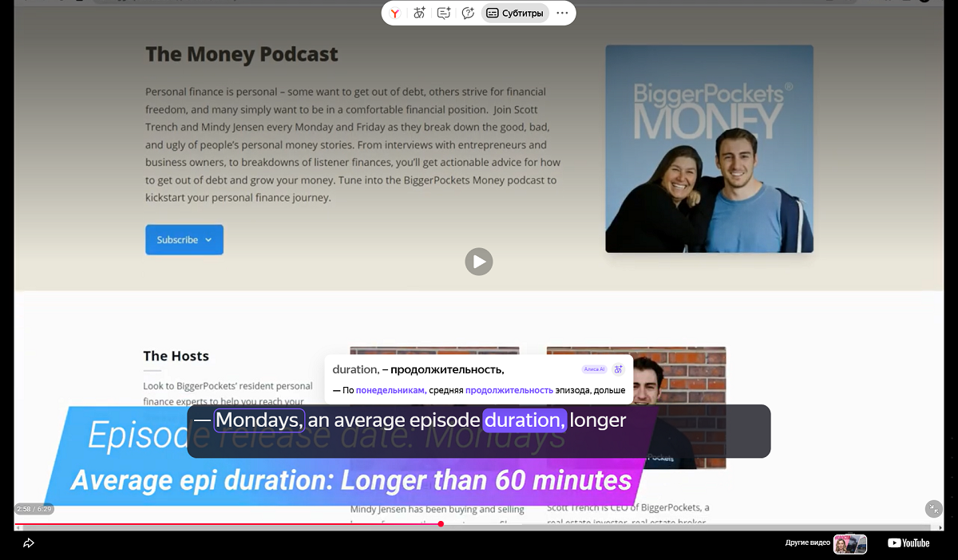
Task: Click The Money Podcast heading
Action: pos(242,54)
